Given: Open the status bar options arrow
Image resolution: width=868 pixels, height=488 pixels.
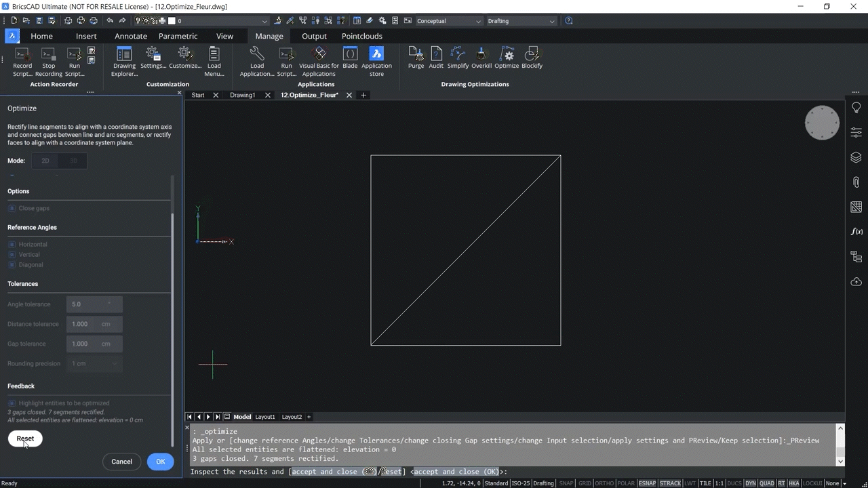Looking at the screenshot, I should pos(844,483).
